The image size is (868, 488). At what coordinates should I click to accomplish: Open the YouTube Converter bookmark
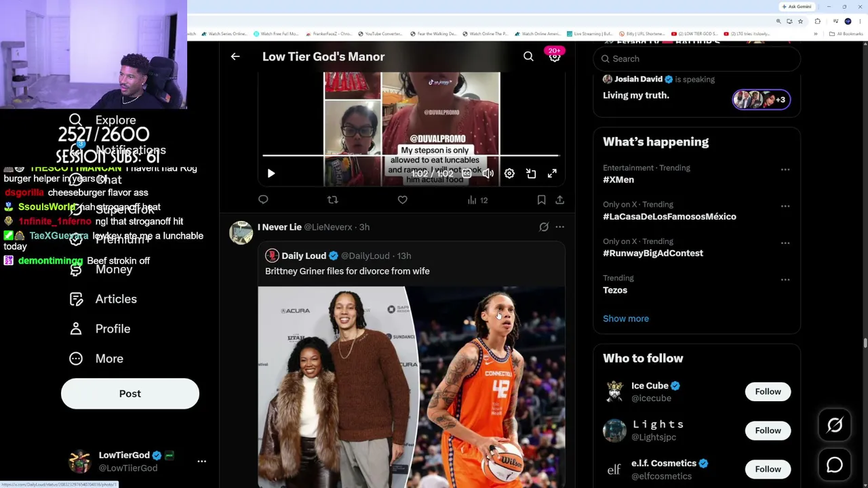click(x=380, y=34)
